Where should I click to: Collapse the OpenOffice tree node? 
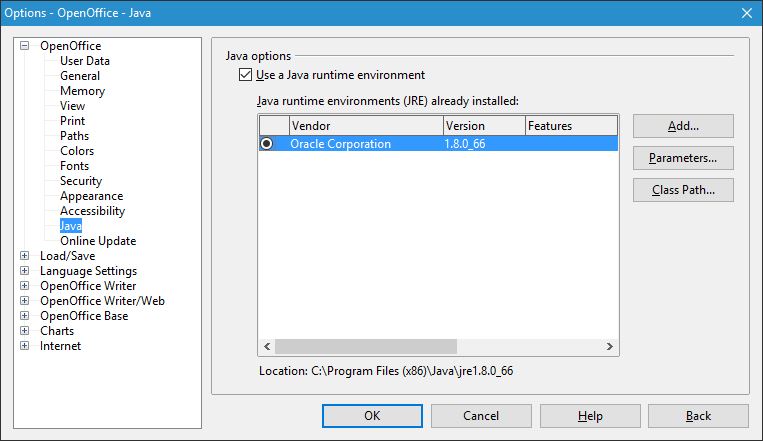25,46
